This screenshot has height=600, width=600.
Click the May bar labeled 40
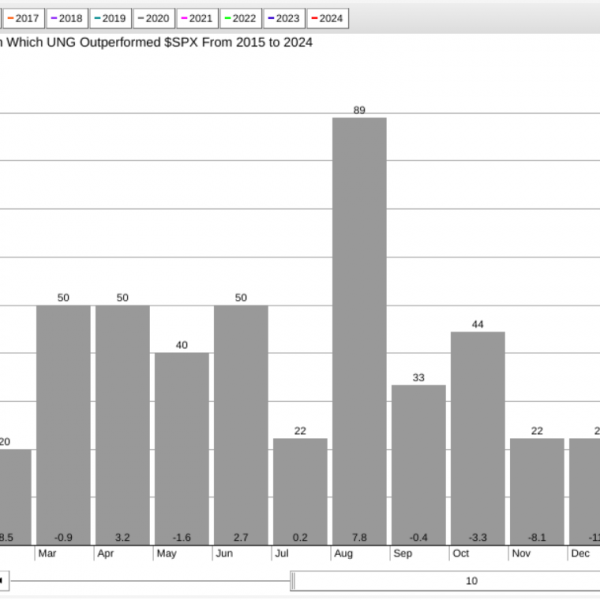(x=182, y=449)
